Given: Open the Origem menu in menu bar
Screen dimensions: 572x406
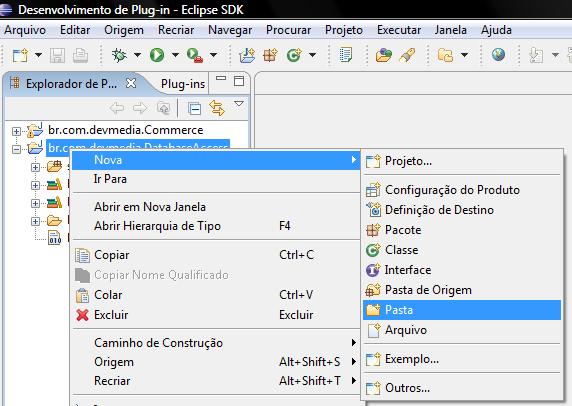Looking at the screenshot, I should [x=124, y=30].
